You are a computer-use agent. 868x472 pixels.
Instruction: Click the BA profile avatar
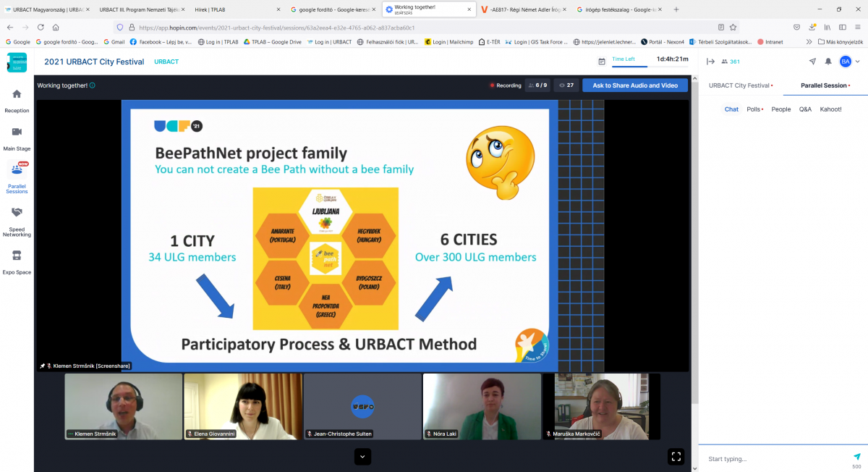pos(845,62)
